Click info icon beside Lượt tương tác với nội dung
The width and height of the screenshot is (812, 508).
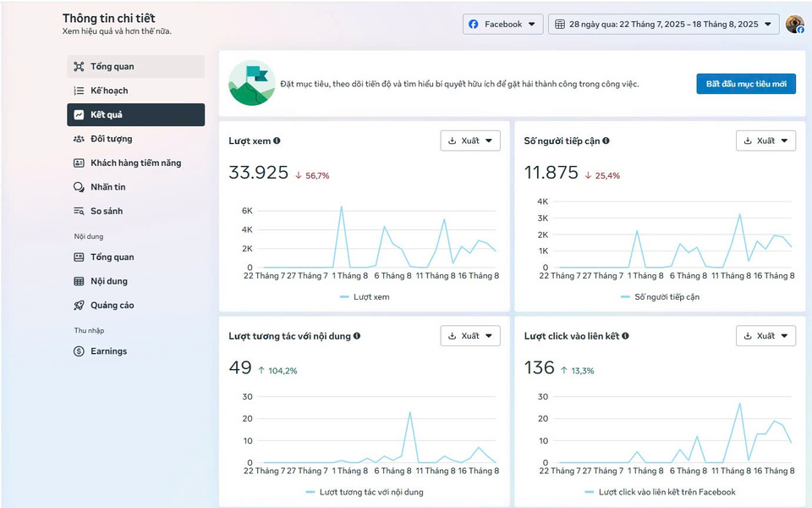357,336
